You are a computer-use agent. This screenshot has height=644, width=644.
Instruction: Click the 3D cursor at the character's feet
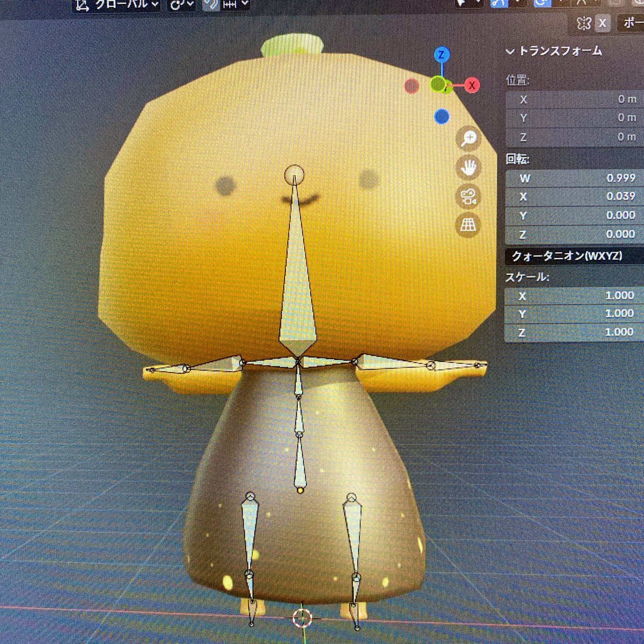[302, 618]
